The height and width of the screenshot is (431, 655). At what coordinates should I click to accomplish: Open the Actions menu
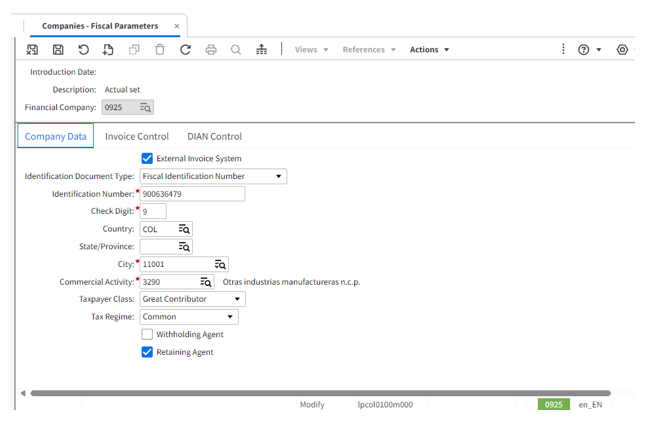[429, 49]
